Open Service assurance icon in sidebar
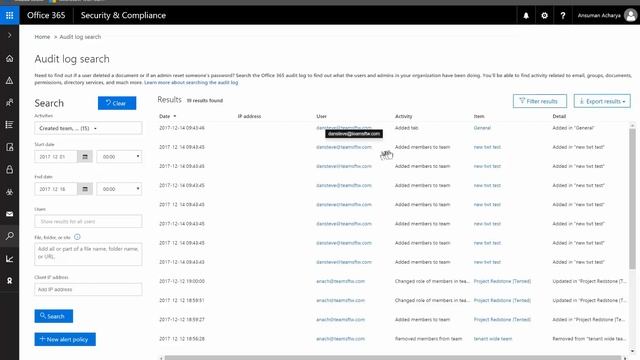The width and height of the screenshot is (640, 360). click(x=9, y=280)
